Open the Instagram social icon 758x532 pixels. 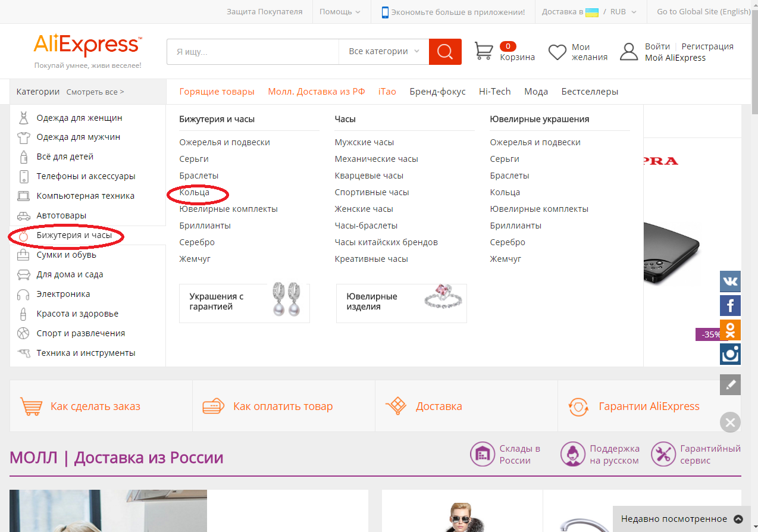click(x=730, y=354)
